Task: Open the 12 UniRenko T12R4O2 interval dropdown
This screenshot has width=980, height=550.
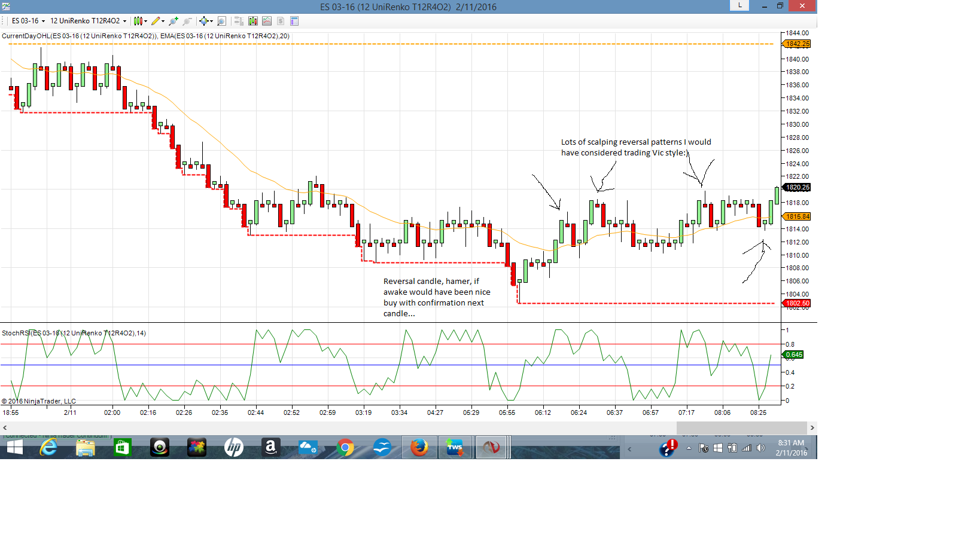Action: point(88,21)
